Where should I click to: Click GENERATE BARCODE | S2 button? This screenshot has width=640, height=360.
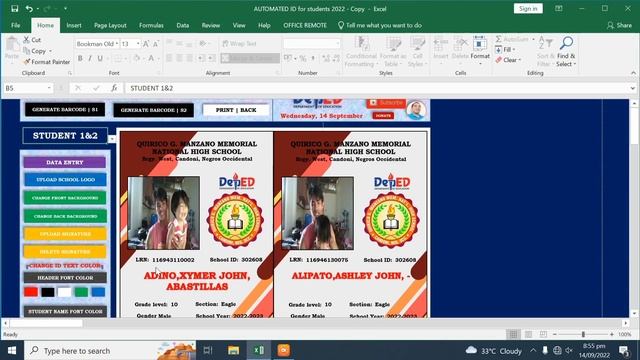153,110
